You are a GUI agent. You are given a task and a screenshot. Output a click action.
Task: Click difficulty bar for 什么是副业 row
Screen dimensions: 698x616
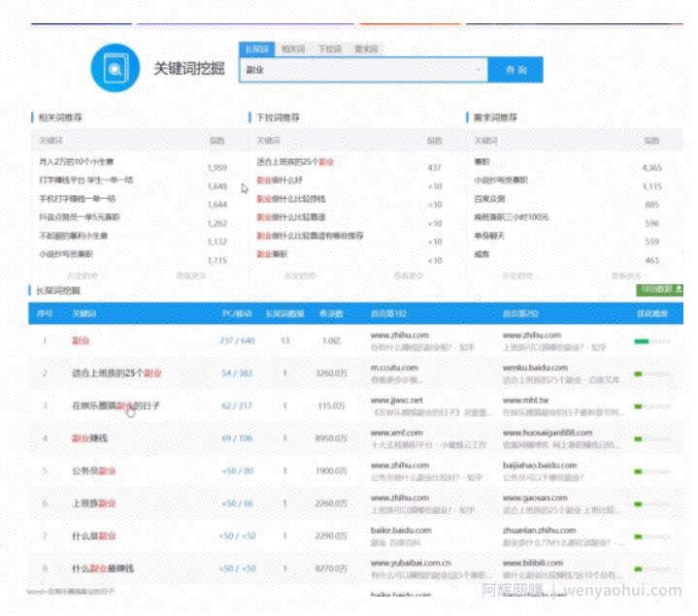(x=652, y=536)
